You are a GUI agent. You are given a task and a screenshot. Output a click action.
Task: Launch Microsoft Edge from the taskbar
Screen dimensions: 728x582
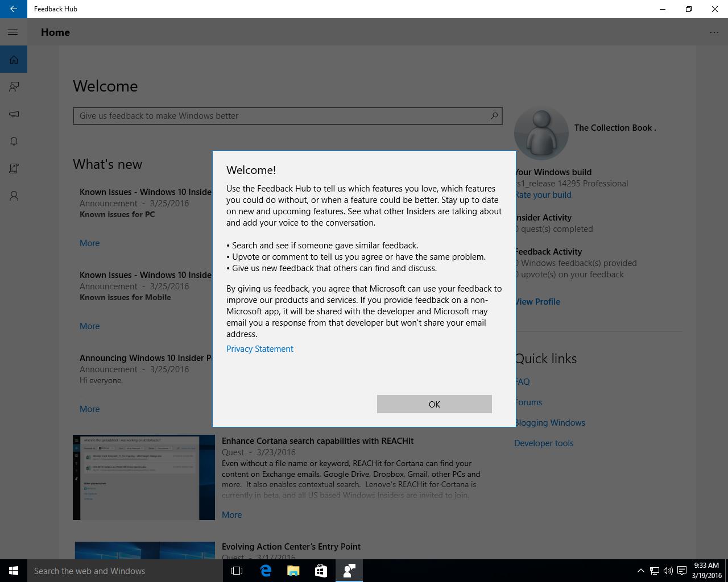click(265, 571)
